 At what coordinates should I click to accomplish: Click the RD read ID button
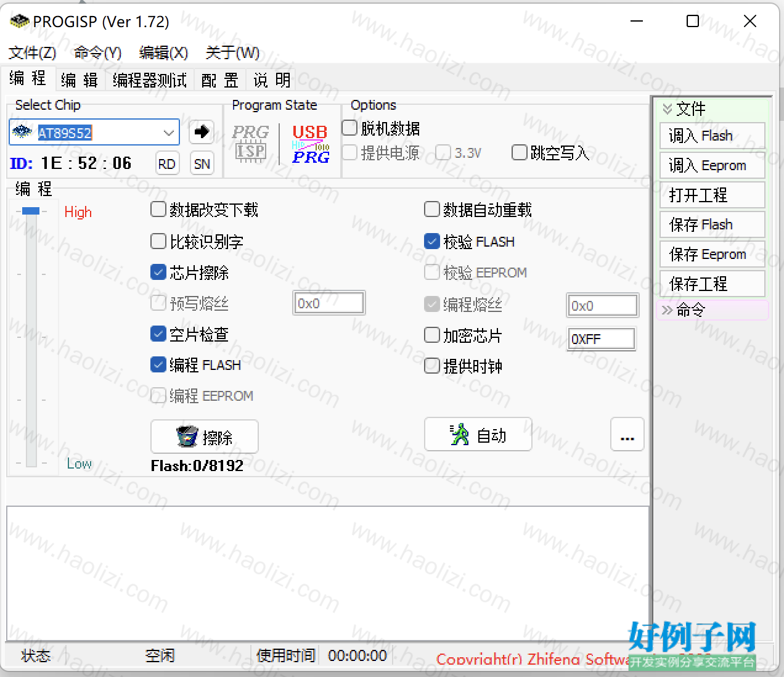tap(167, 164)
